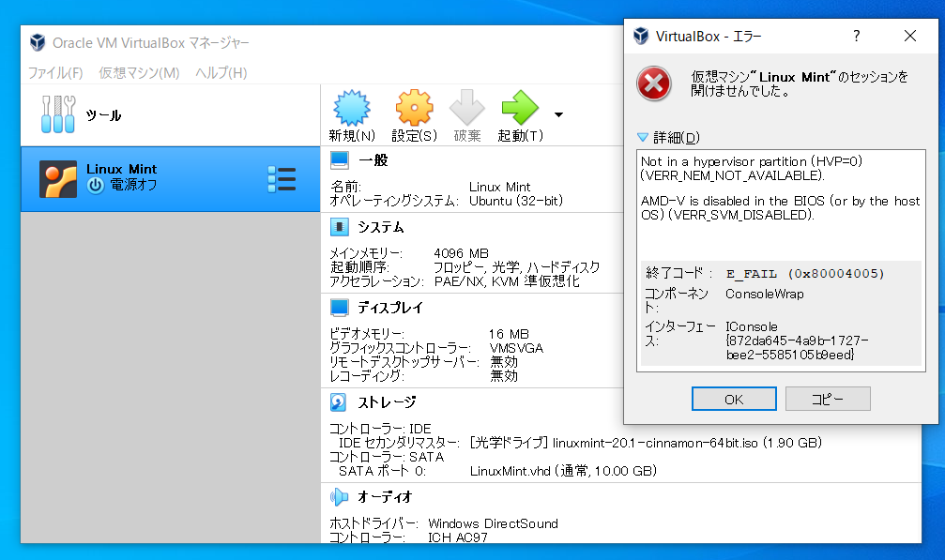Click the ディスプレイ section heading
The image size is (945, 560).
pyautogui.click(x=390, y=308)
